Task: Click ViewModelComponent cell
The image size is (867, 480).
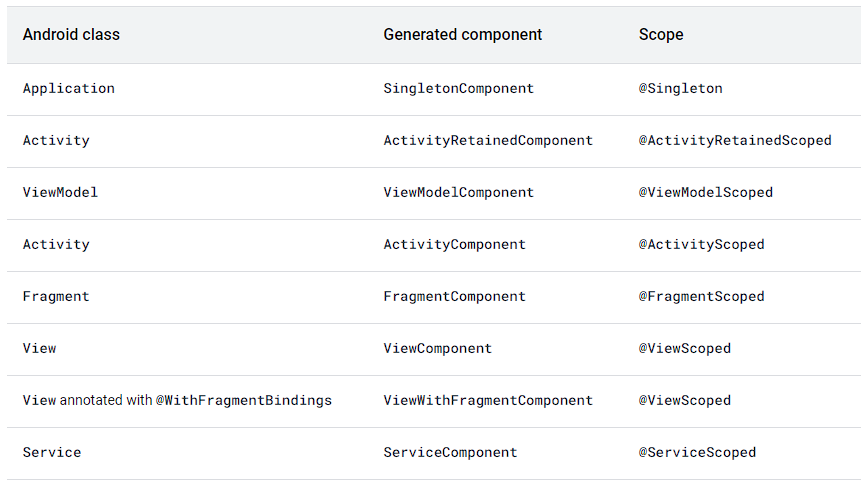Action: pos(458,192)
